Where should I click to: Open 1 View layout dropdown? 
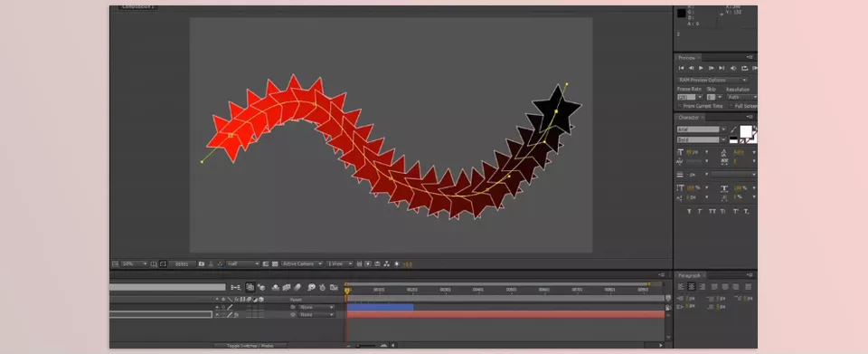[339, 264]
